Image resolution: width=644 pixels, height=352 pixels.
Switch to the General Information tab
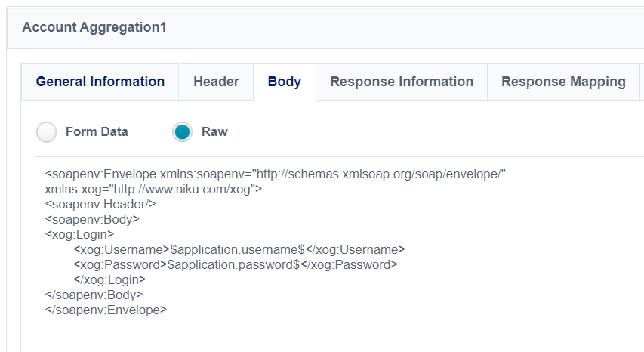click(100, 82)
